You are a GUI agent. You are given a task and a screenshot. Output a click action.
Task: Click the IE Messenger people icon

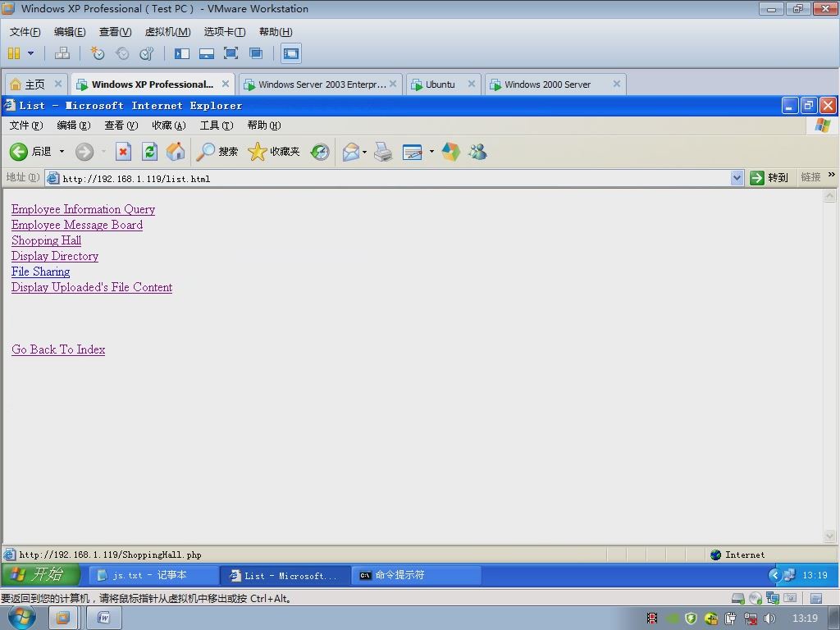[477, 152]
